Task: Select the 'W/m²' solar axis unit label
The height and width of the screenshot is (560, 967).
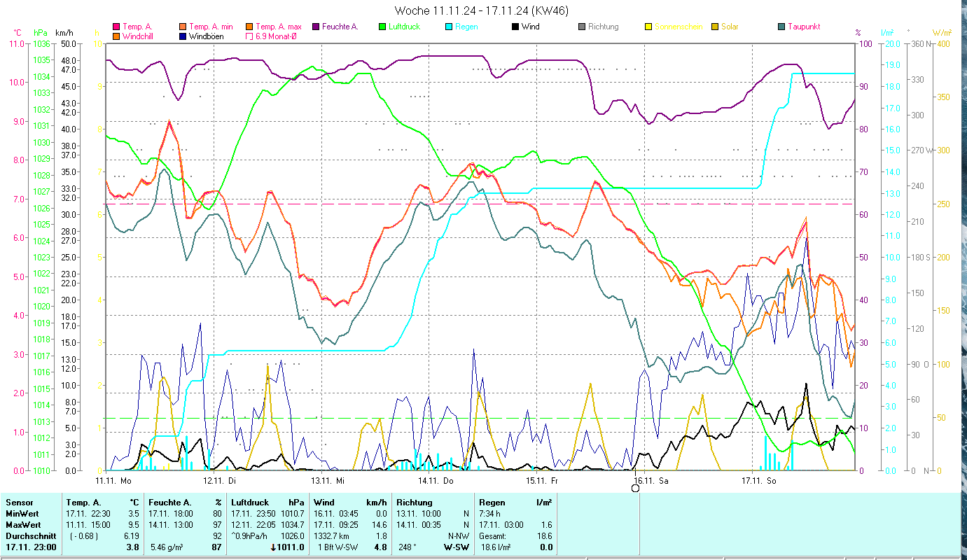Action: pyautogui.click(x=942, y=32)
